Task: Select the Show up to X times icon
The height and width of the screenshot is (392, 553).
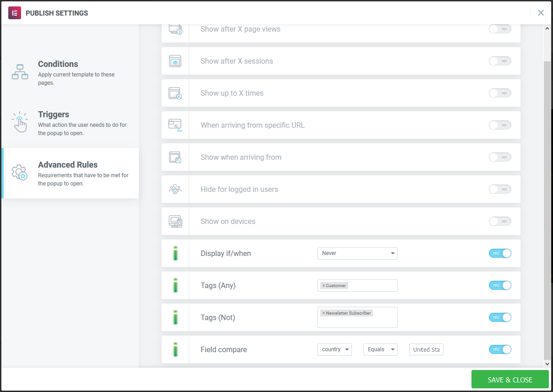Action: point(175,93)
